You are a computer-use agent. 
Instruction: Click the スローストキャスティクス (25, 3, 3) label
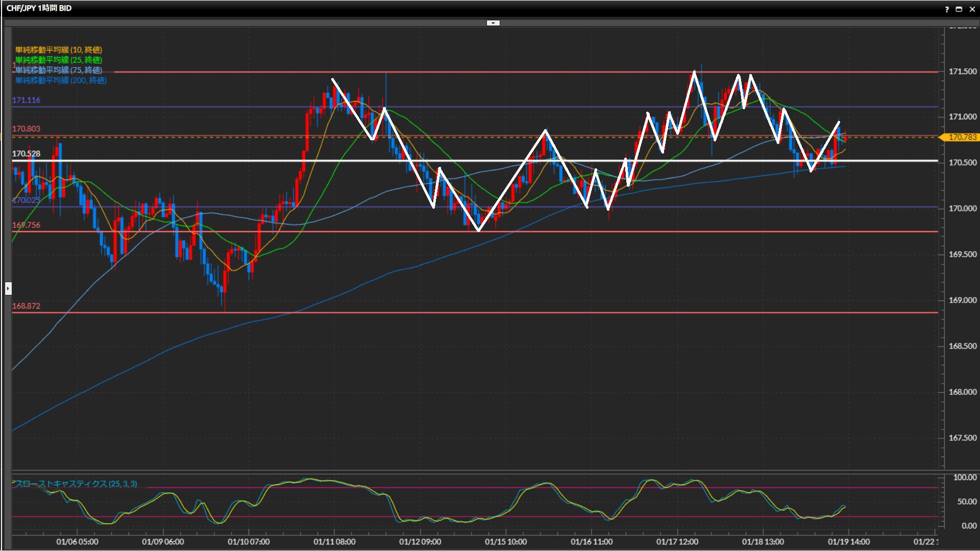point(75,484)
